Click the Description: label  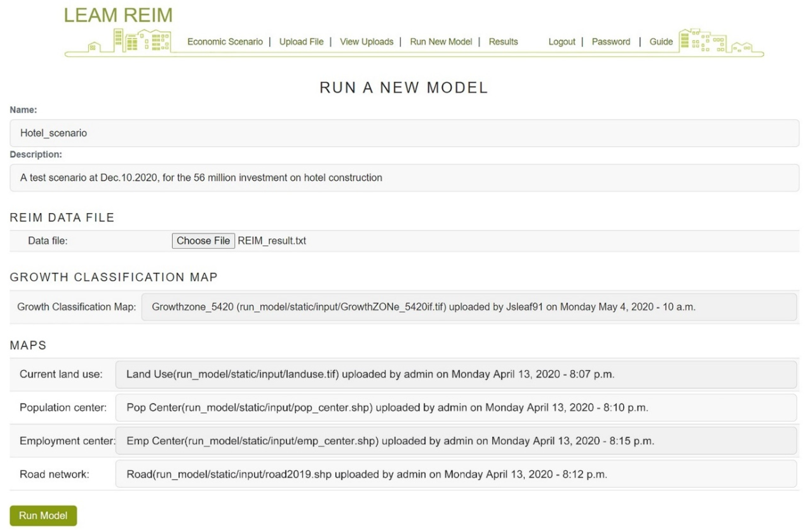(x=36, y=155)
